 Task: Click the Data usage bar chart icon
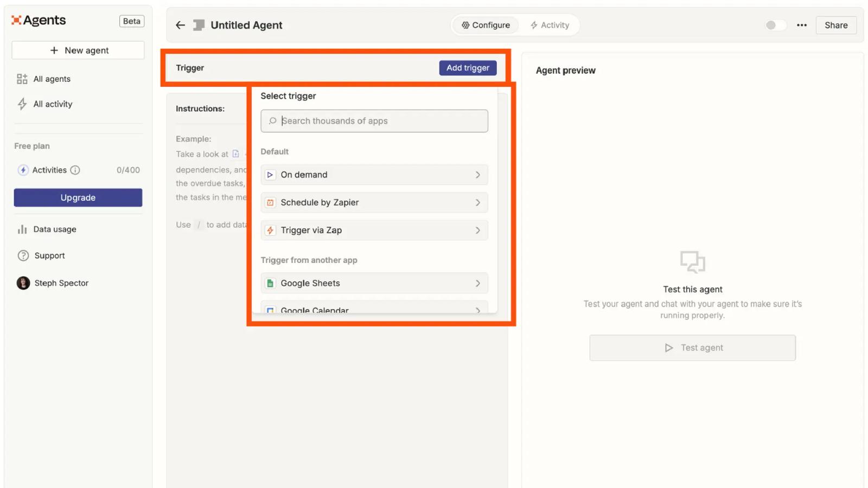[x=22, y=229]
